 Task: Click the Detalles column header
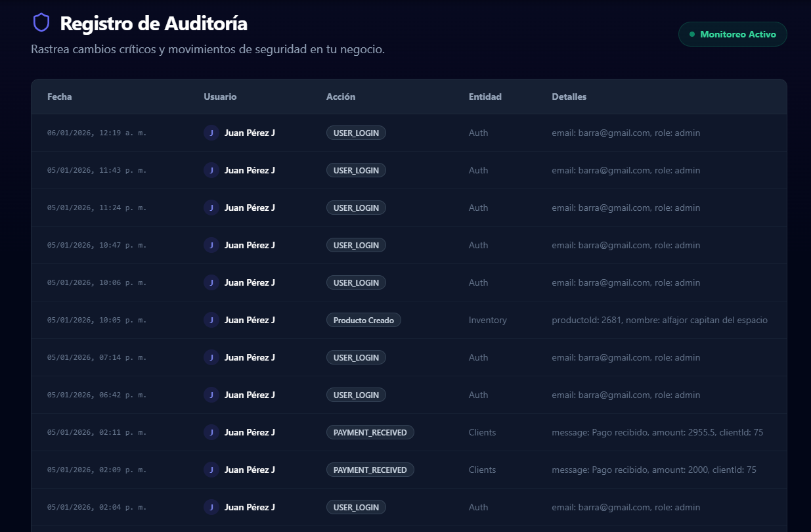(x=569, y=97)
